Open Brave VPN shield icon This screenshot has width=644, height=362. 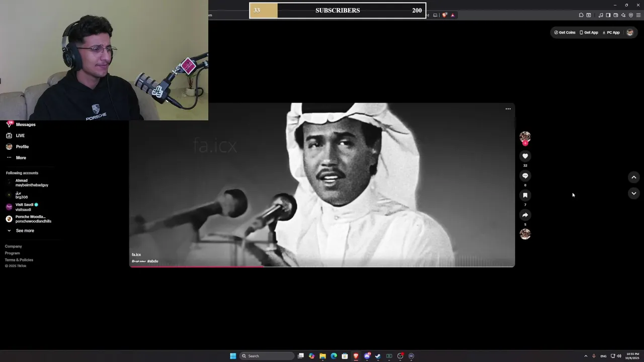(630, 15)
